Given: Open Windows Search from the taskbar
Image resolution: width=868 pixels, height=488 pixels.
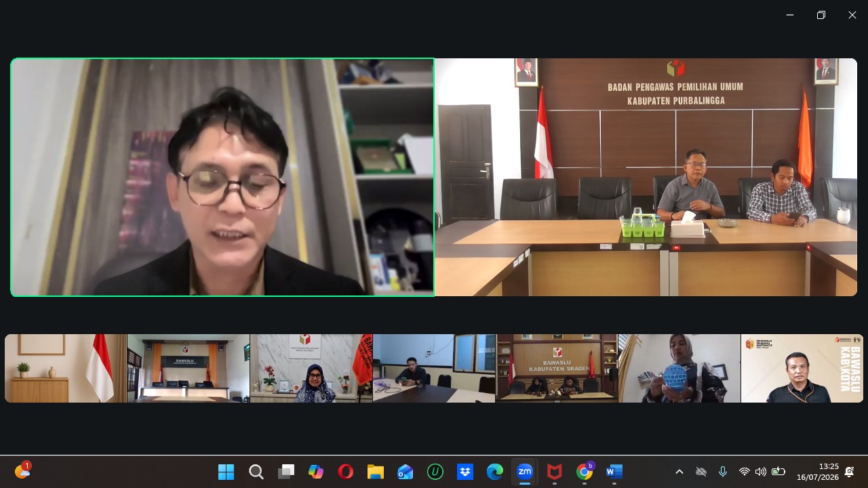Looking at the screenshot, I should click(x=256, y=472).
